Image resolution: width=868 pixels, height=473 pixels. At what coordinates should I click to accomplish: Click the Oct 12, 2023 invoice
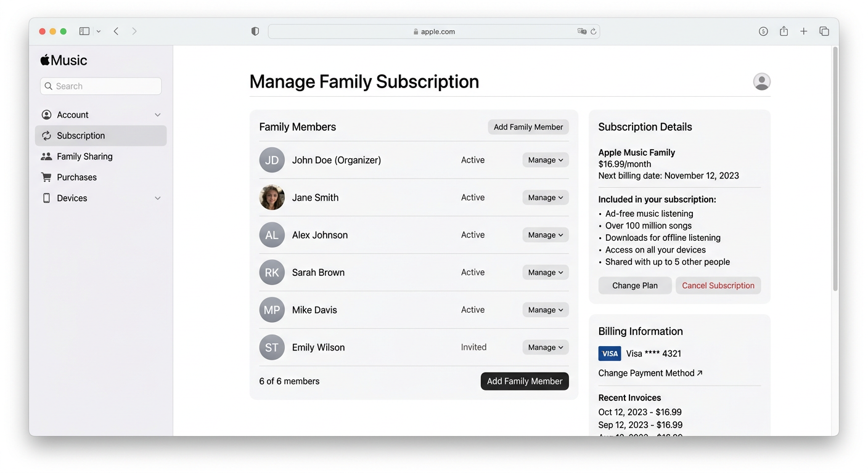point(640,412)
